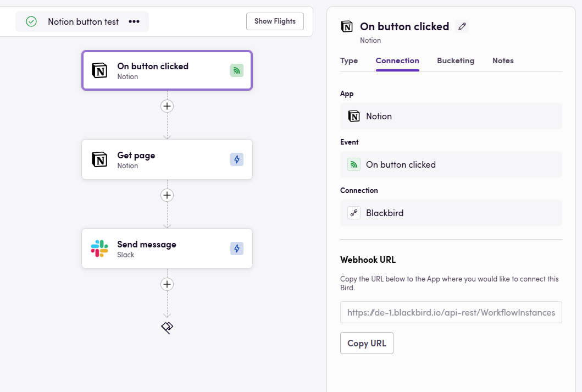Open the Bucketing tab
This screenshot has width=582, height=392.
pos(456,61)
